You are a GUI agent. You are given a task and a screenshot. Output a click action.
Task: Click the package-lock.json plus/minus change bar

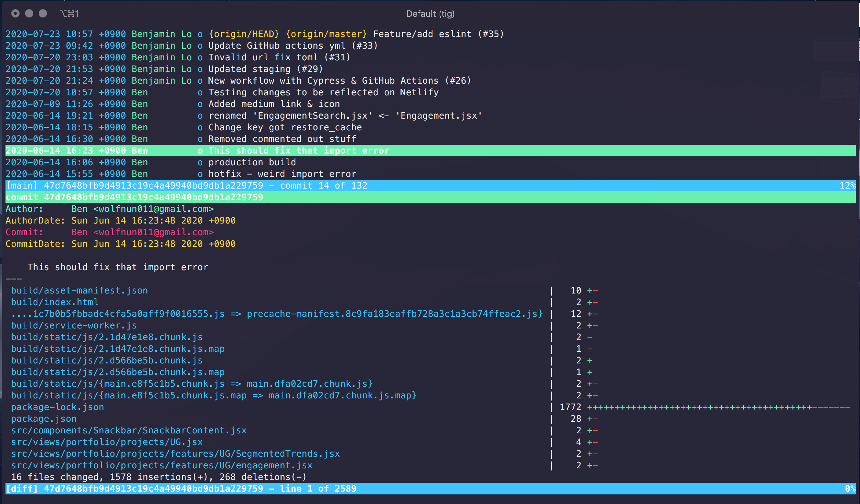tap(718, 407)
